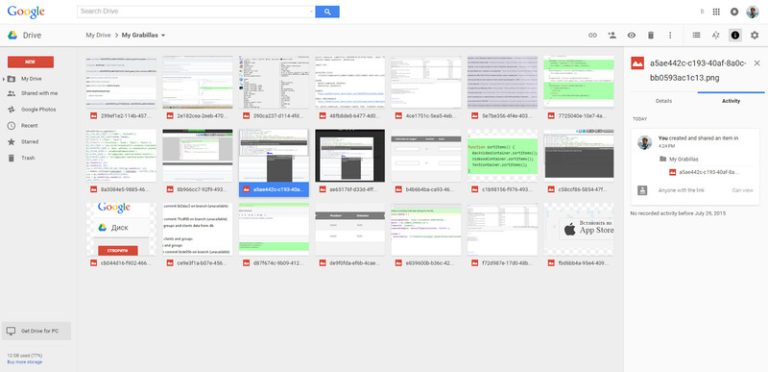The image size is (768, 372).
Task: Open Drive settings gear
Action: point(754,35)
